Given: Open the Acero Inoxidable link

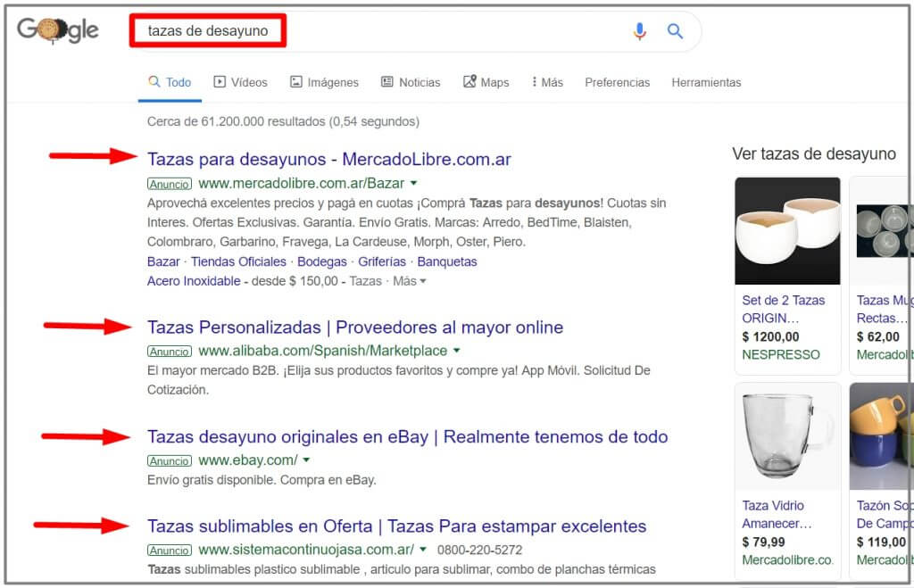Looking at the screenshot, I should [194, 281].
